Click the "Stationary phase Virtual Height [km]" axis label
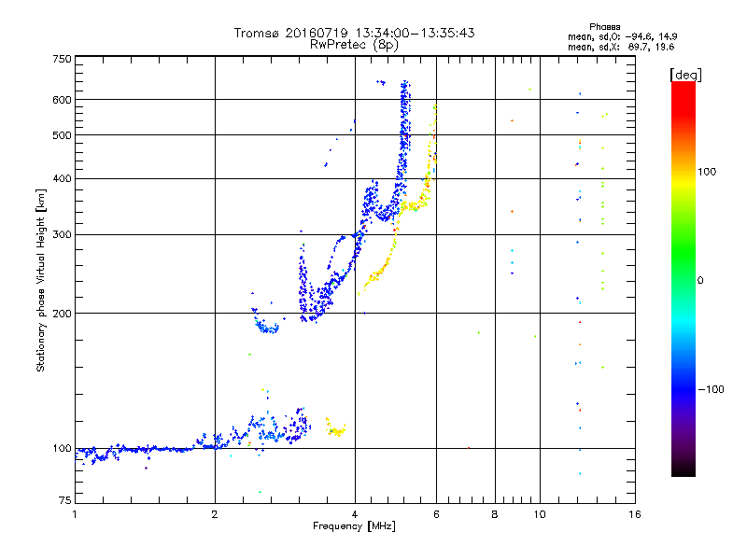 click(41, 280)
